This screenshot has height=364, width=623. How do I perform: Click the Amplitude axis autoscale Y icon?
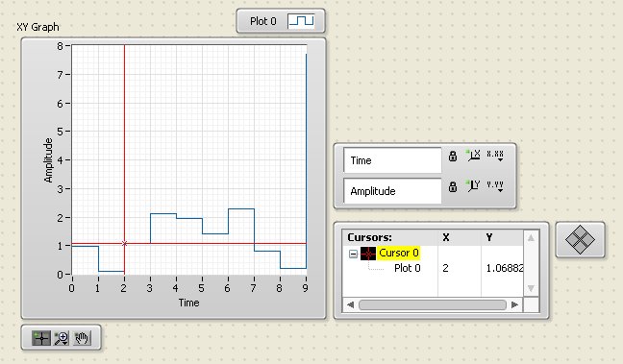pyautogui.click(x=474, y=185)
